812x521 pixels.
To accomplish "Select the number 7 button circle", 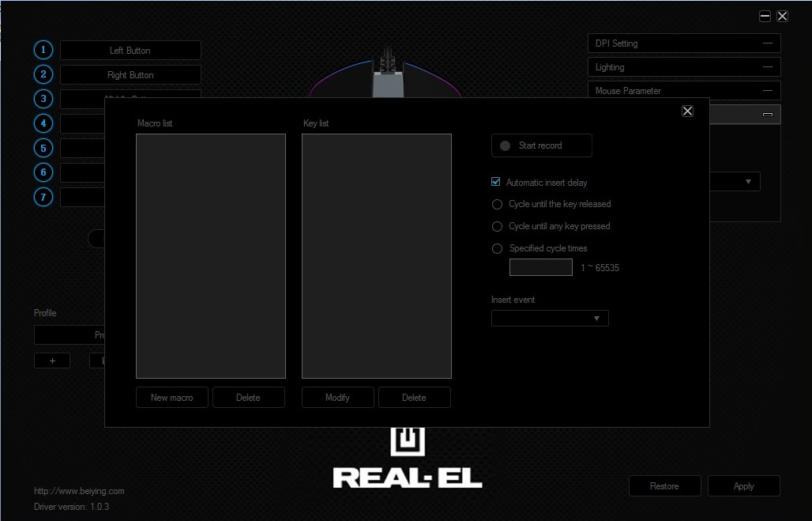I will [x=43, y=197].
